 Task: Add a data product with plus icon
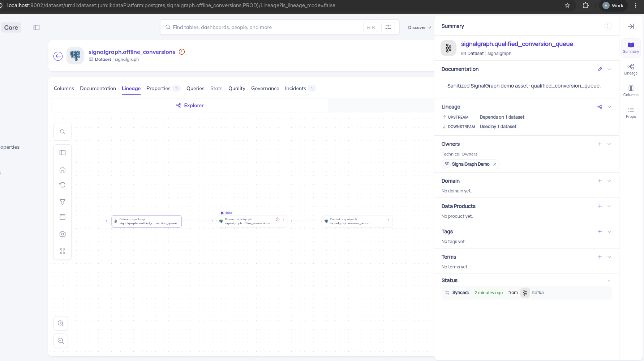click(x=600, y=206)
